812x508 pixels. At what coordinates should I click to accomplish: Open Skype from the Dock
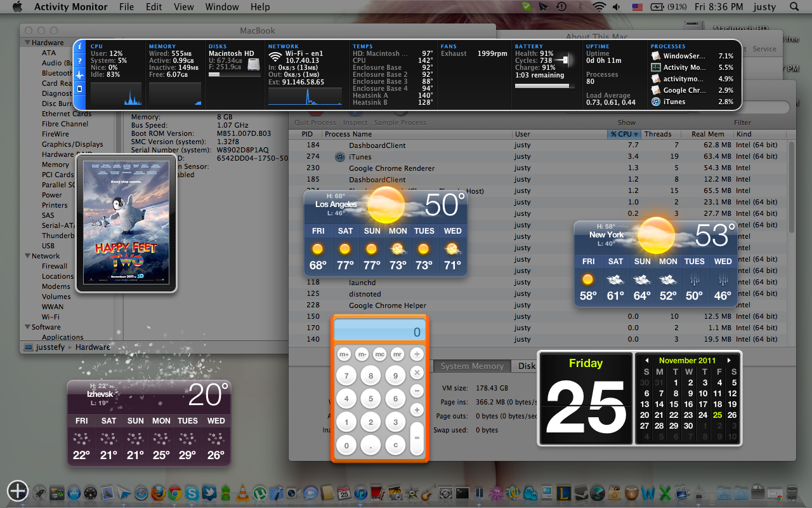[x=192, y=493]
